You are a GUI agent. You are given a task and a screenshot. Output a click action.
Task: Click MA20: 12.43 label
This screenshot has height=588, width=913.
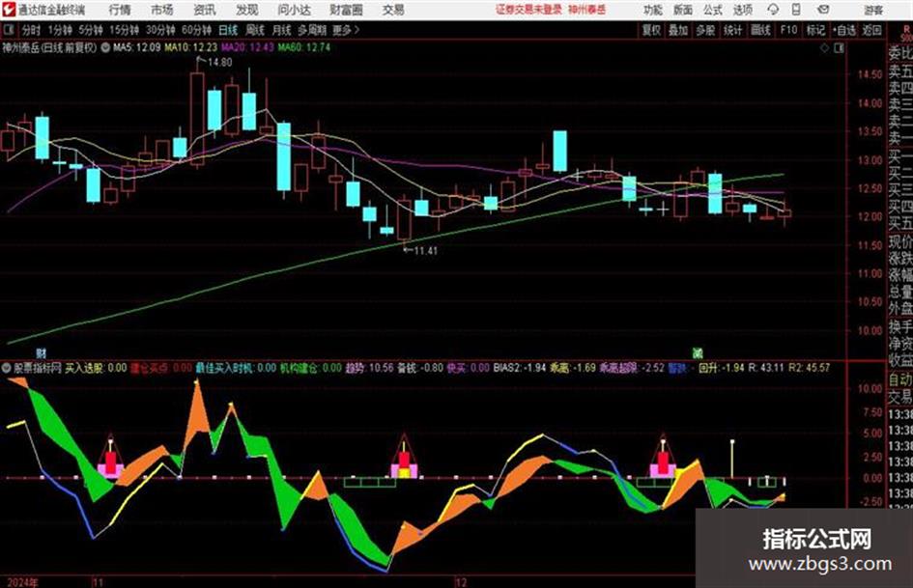tap(247, 47)
